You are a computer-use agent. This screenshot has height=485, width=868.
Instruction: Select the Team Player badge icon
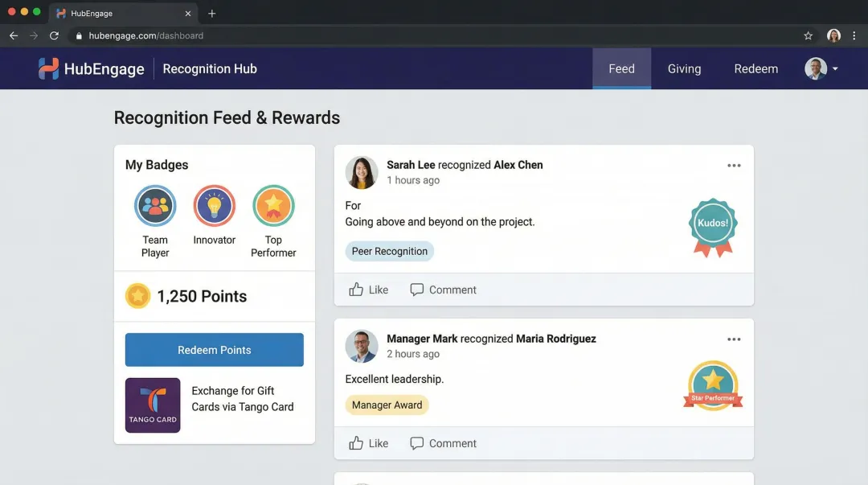tap(154, 205)
